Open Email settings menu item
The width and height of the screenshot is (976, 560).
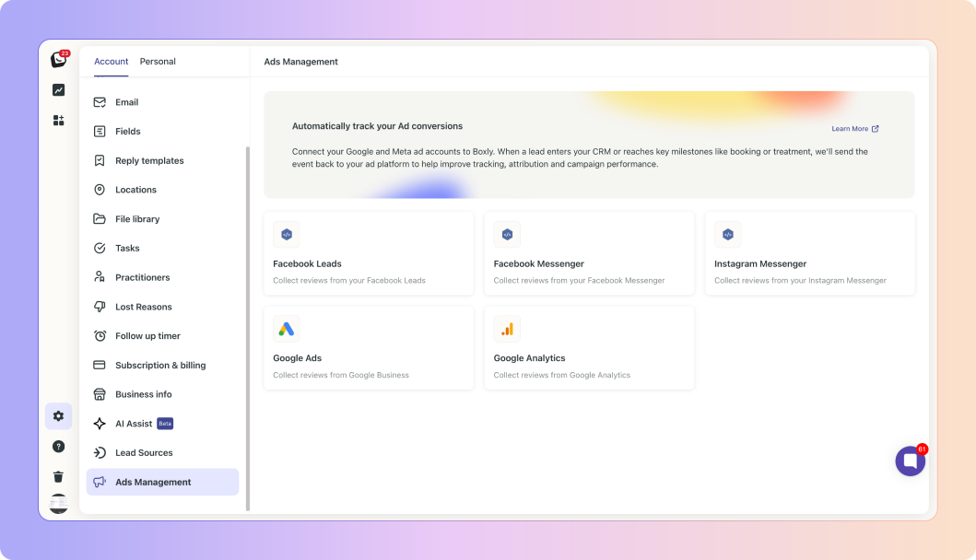[162, 102]
